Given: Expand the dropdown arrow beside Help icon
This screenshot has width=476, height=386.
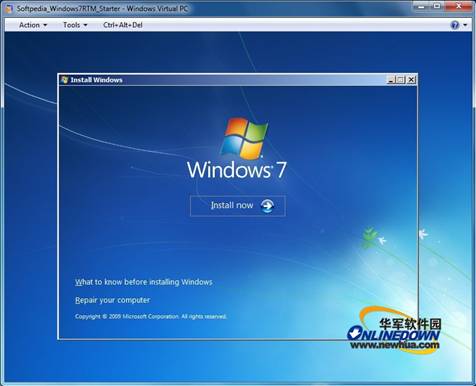Looking at the screenshot, I should (465, 25).
